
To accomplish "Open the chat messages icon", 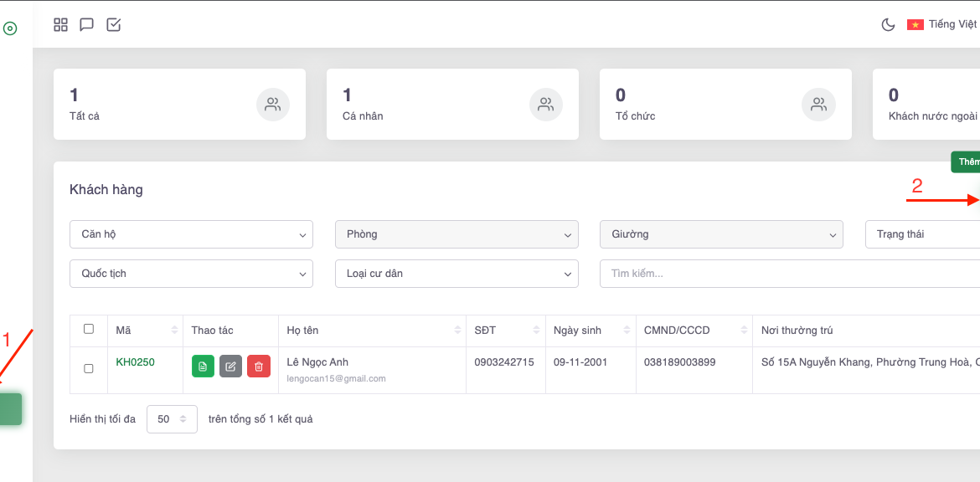I will 86,25.
